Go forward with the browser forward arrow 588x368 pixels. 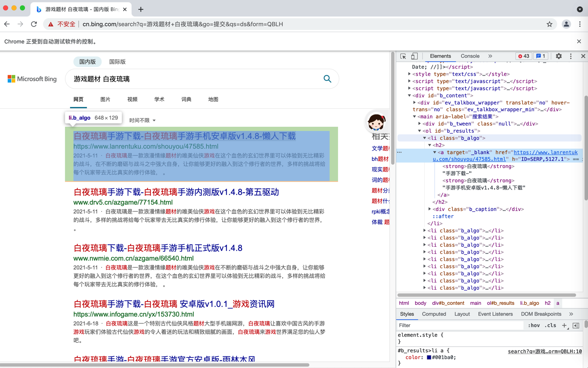click(20, 24)
